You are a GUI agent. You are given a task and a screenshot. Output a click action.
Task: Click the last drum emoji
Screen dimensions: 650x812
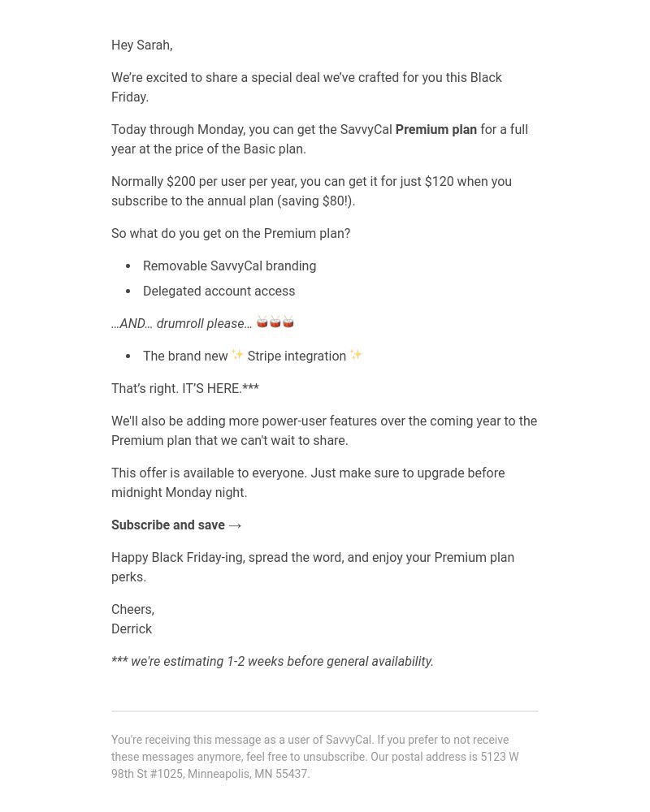(288, 322)
